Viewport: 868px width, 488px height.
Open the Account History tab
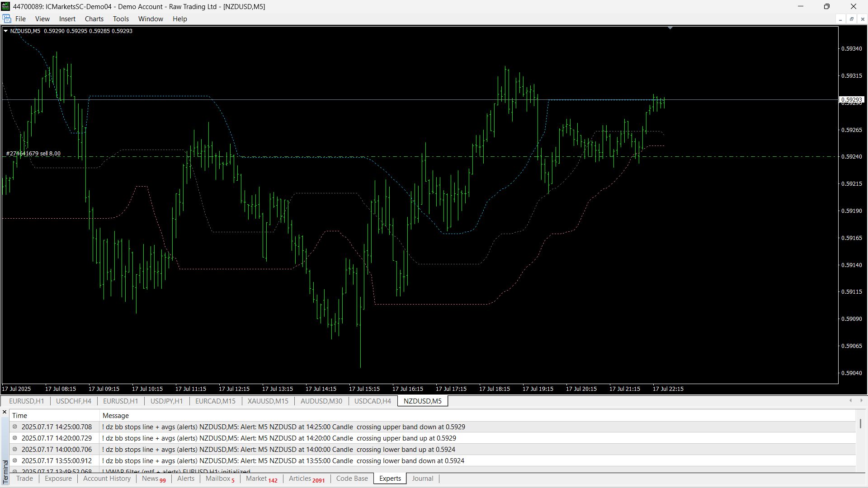(x=107, y=479)
